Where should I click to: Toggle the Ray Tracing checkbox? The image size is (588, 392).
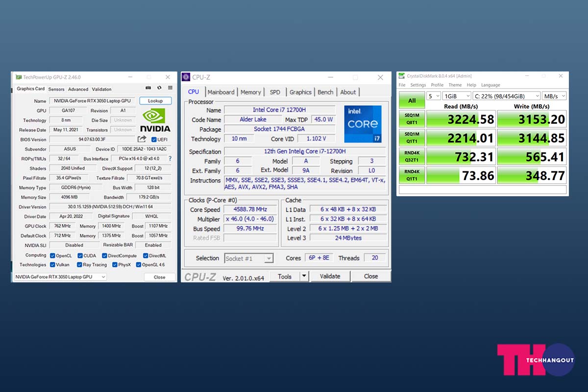click(x=79, y=265)
